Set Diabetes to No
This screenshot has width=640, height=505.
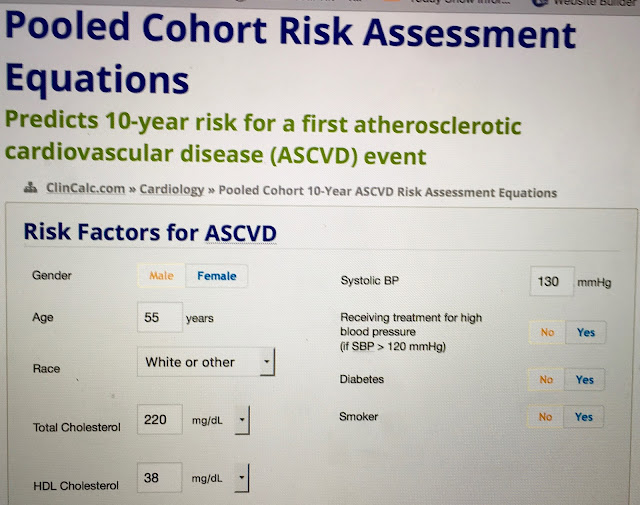[546, 380]
